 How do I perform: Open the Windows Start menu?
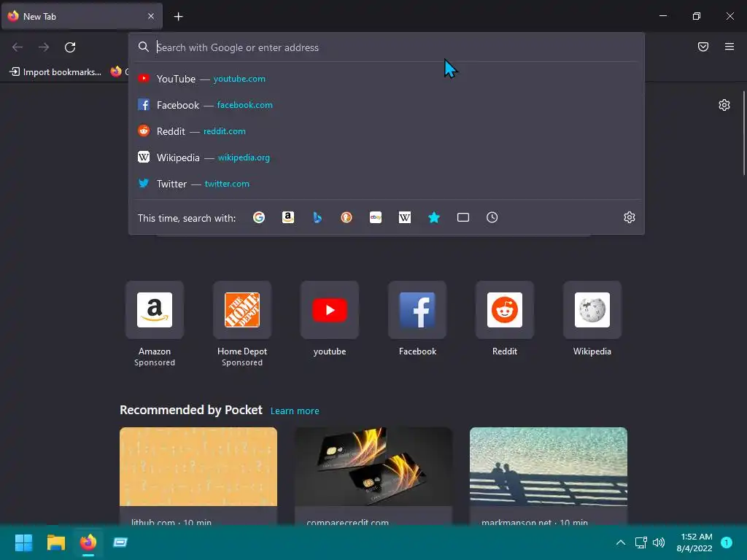click(23, 542)
